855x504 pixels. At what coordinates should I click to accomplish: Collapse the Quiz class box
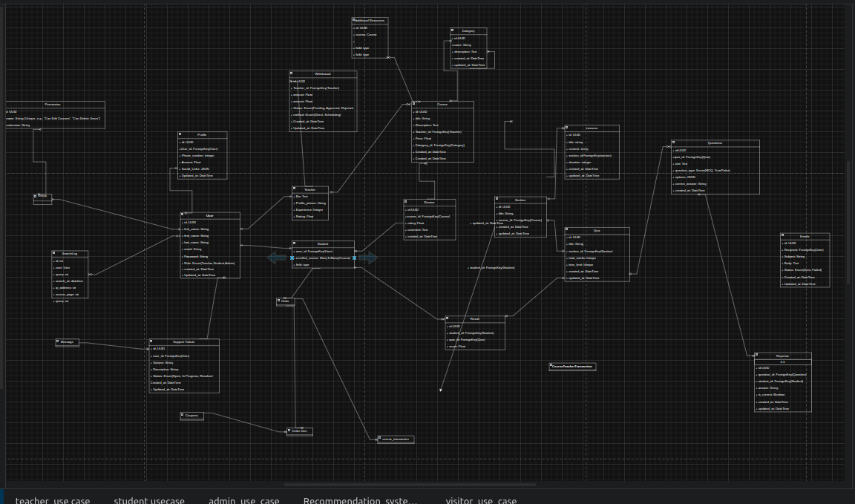click(x=567, y=230)
